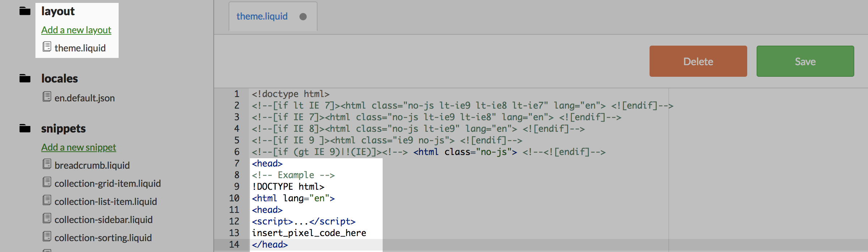The image size is (868, 252).
Task: Place cursor in line 2 'lt IE 7' comment
Action: coord(463,105)
